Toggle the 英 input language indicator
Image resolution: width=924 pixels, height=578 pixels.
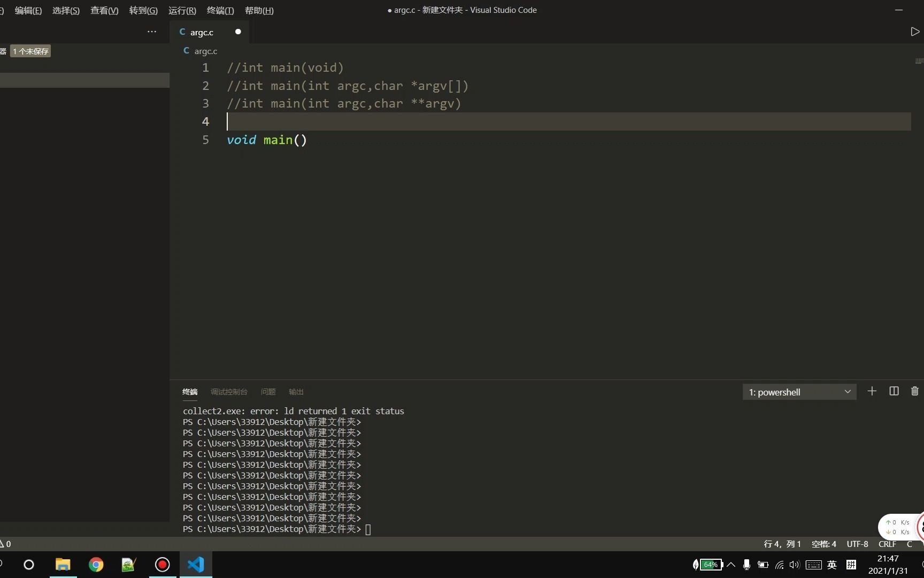[x=832, y=565]
